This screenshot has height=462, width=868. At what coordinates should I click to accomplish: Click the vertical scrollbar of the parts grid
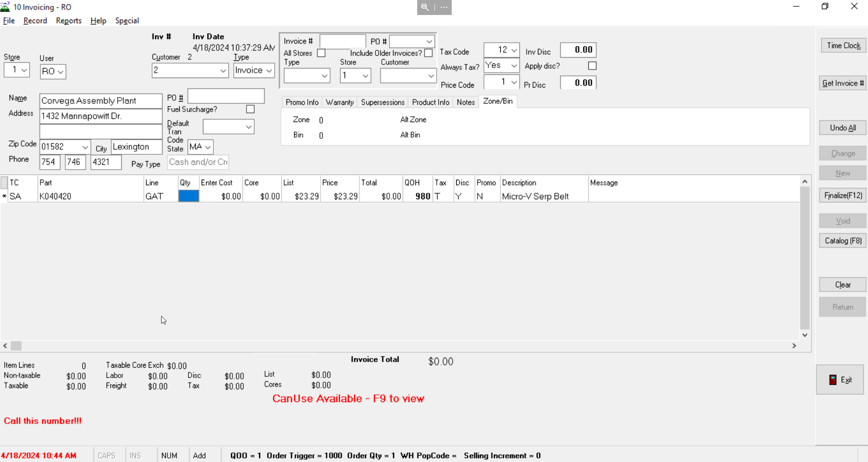[x=804, y=259]
